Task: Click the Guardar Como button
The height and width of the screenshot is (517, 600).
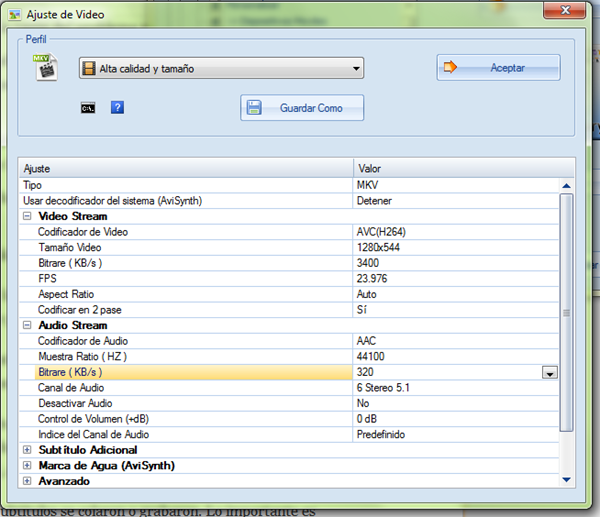Action: [302, 108]
